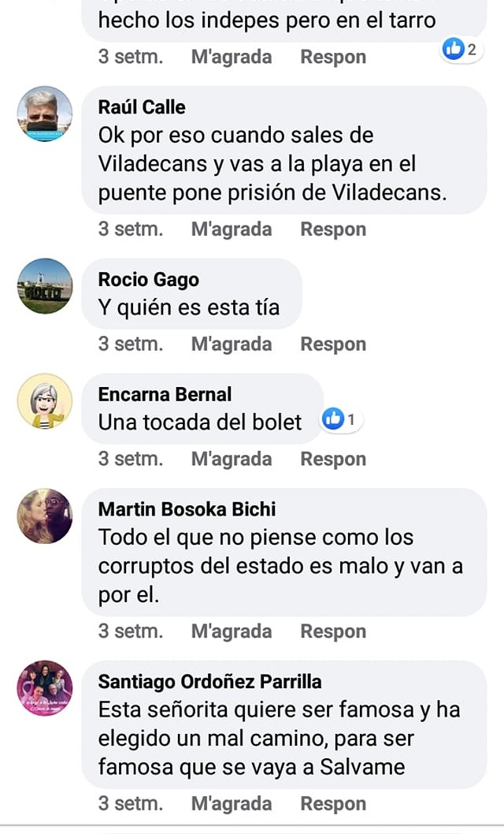Open Raúl Calle's profile picture
This screenshot has height=834, width=504.
(x=45, y=114)
